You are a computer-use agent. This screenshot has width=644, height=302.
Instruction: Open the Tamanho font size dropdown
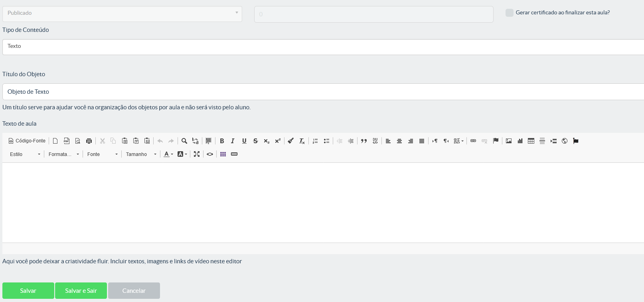click(141, 154)
